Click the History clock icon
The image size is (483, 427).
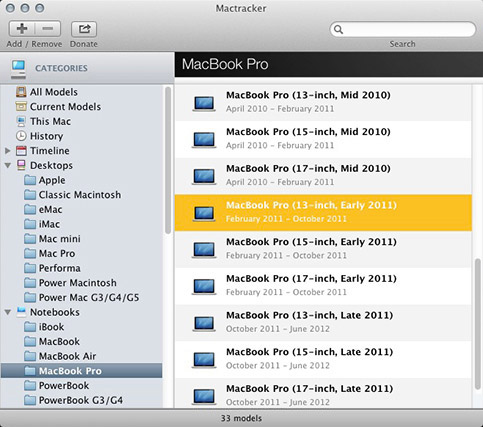(21, 136)
